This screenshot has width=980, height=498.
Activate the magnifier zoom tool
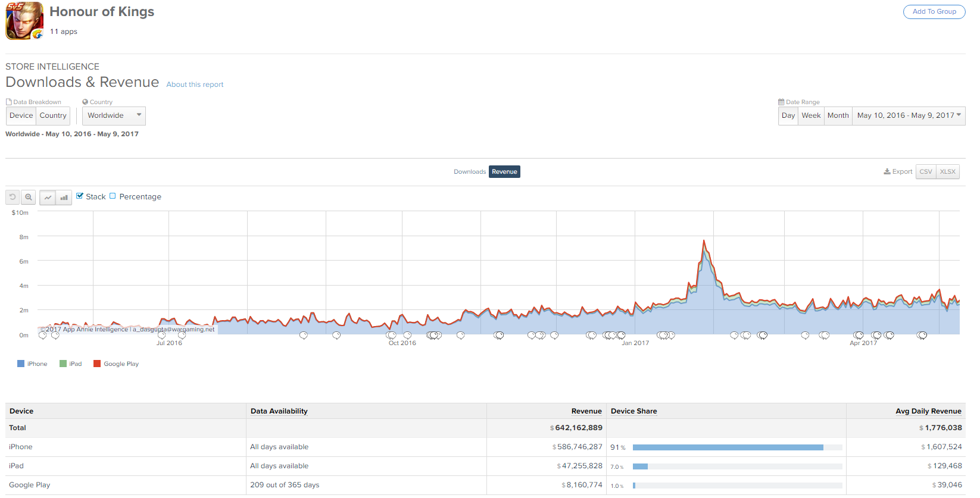pos(28,197)
